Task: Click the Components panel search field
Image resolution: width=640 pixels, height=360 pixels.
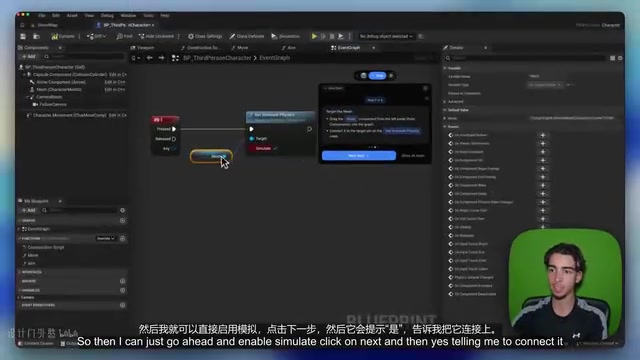Action: (x=84, y=56)
